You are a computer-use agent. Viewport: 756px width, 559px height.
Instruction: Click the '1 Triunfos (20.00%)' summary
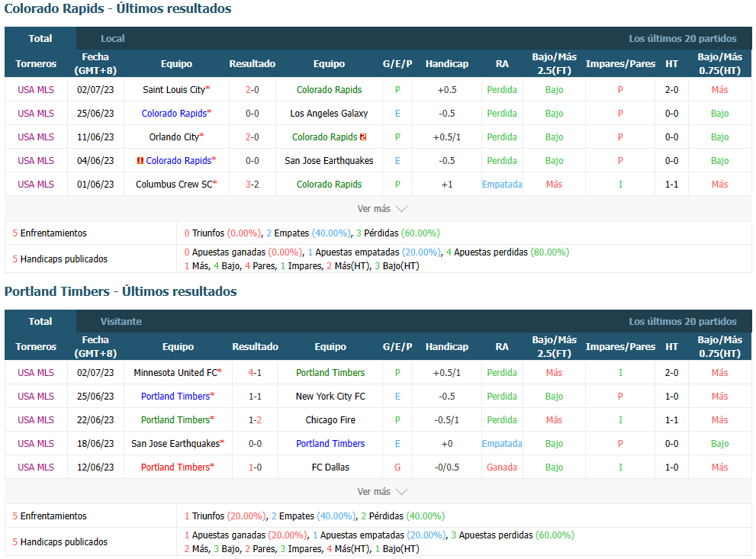point(224,516)
